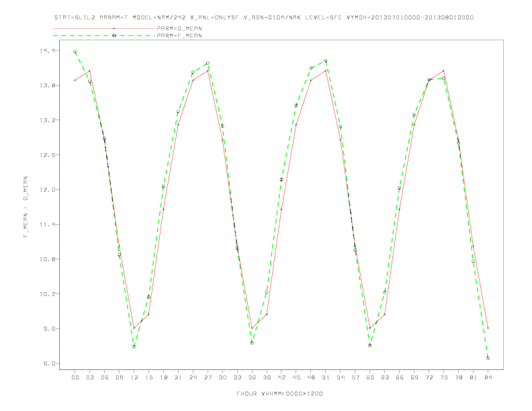
Task: Click the chart title starting STAT=SL1L2
Action: 264,17
